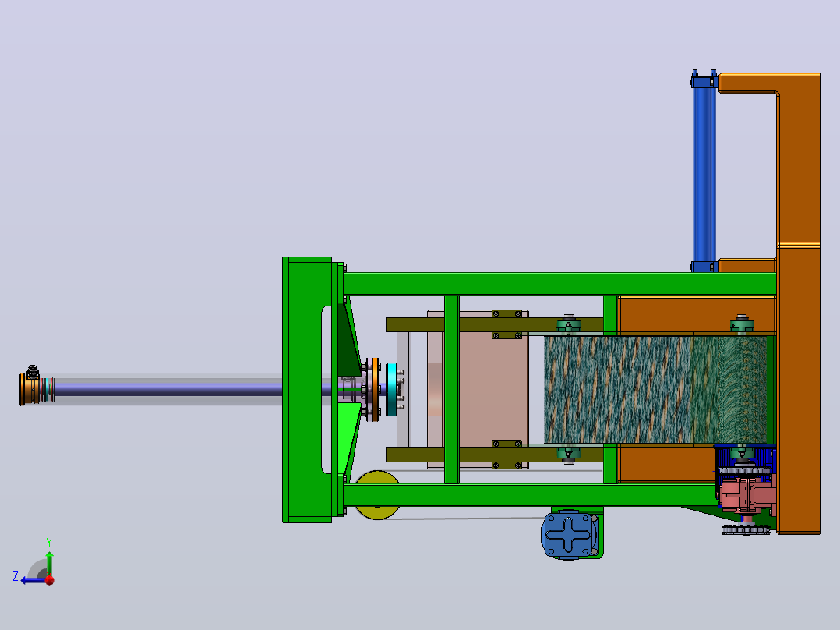The image size is (840, 630).
Task: Select the thick green slotted end plate
Action: click(x=307, y=390)
